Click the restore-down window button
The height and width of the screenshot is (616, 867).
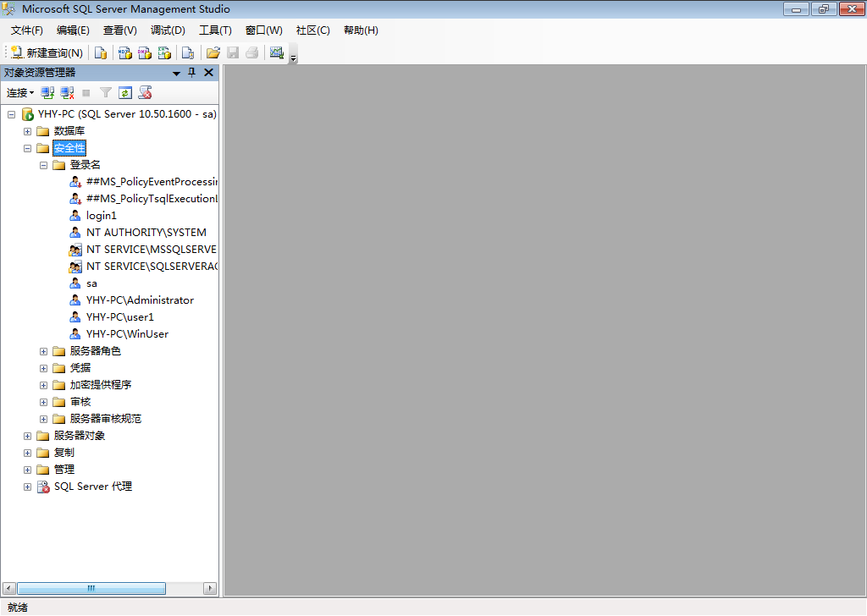(x=824, y=8)
